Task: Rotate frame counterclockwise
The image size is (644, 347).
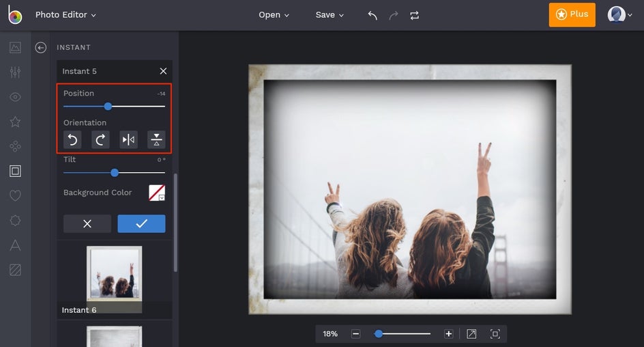Action: click(x=73, y=140)
